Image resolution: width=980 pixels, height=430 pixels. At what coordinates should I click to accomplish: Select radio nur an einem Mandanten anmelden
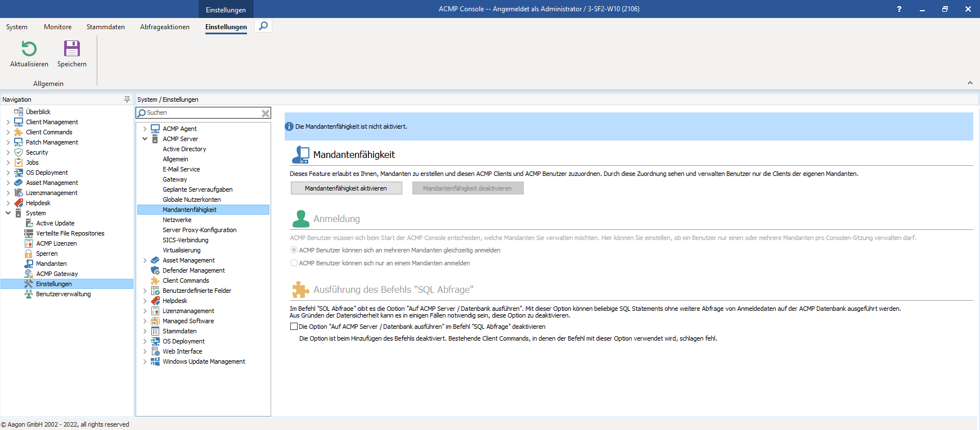294,263
